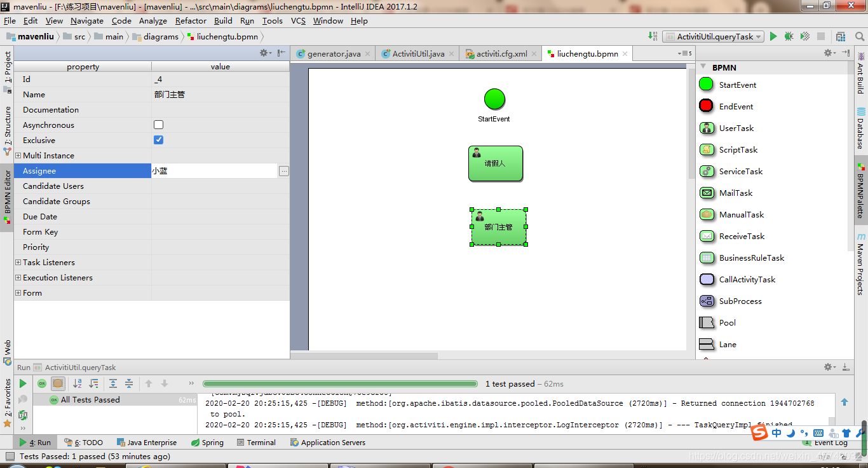Open the BPMN Palette gear menu
This screenshot has height=468, width=868.
point(829,53)
